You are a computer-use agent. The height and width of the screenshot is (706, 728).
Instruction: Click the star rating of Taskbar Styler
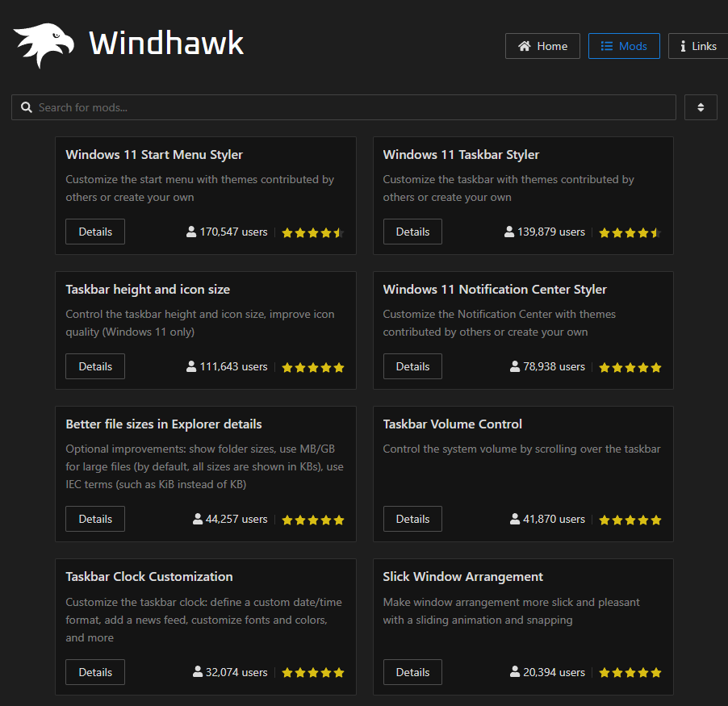pos(630,232)
